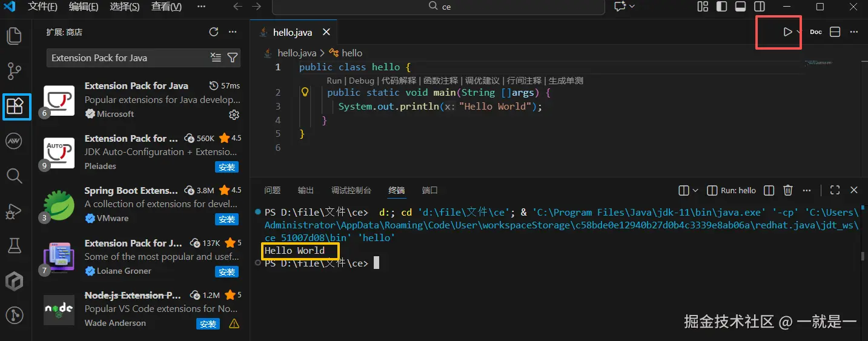
Task: Open the Explorer view in activity bar
Action: 14,36
